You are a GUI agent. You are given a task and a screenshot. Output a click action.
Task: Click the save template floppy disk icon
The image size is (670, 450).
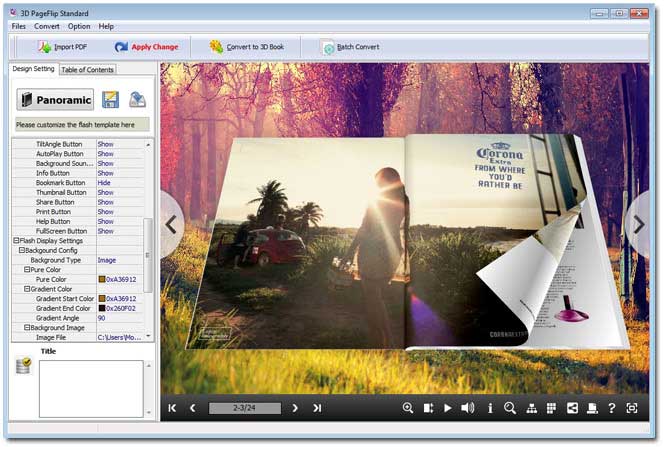tap(110, 100)
